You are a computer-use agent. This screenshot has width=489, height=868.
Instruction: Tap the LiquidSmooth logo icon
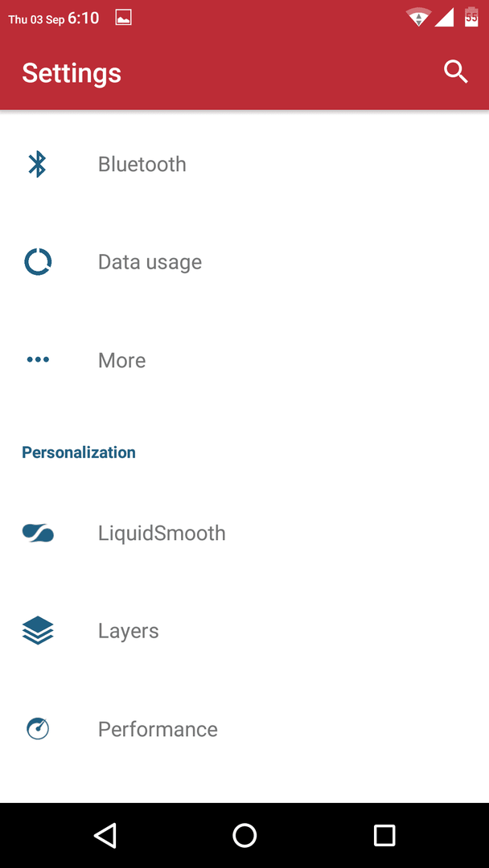38,533
